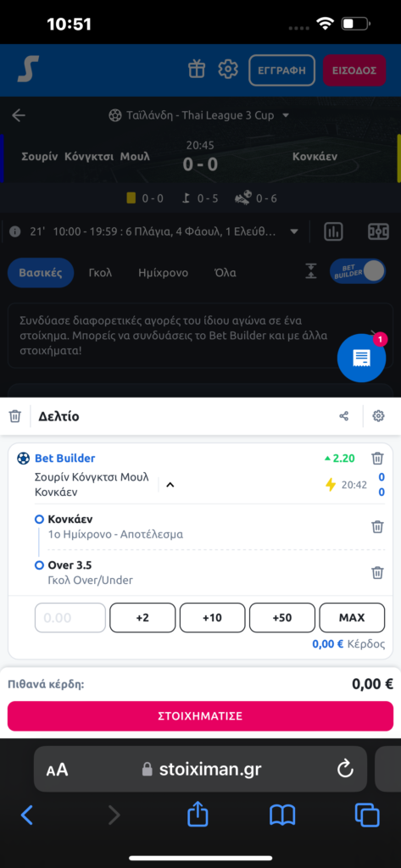Open the header settings gear icon
Image resolution: width=401 pixels, height=868 pixels.
[x=228, y=70]
